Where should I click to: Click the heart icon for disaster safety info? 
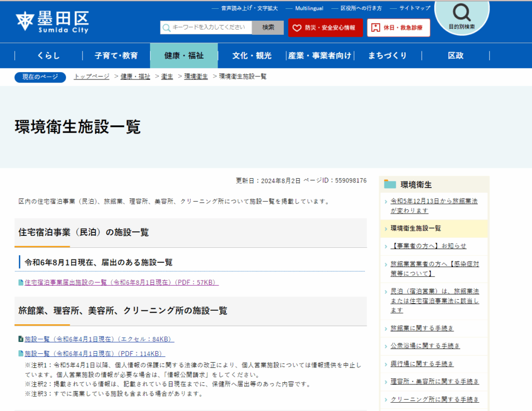pos(298,28)
